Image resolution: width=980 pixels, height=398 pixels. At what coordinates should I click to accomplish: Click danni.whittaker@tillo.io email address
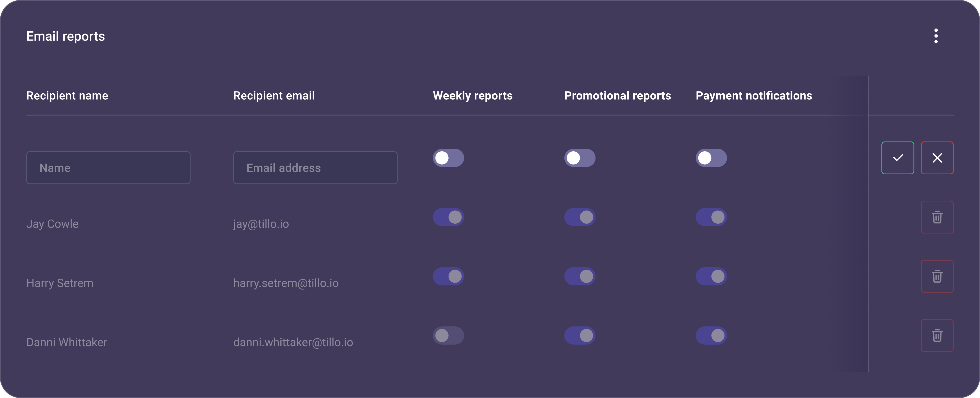pyautogui.click(x=293, y=342)
